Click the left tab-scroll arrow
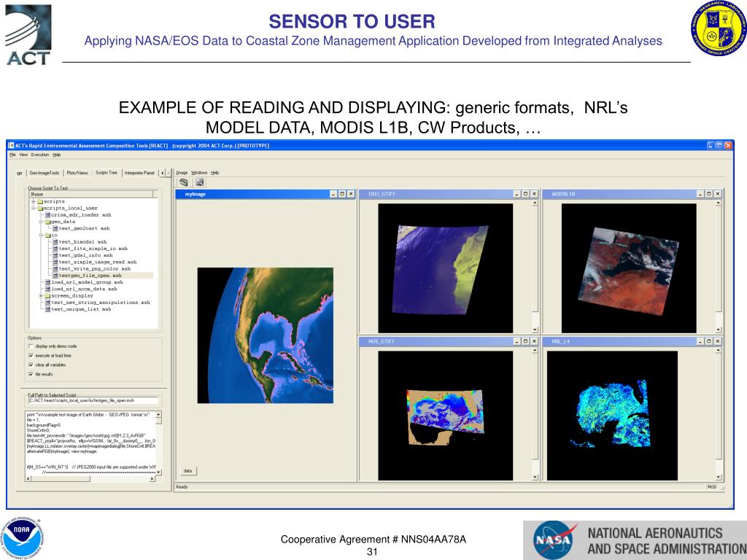Image resolution: width=747 pixels, height=560 pixels. point(162,173)
